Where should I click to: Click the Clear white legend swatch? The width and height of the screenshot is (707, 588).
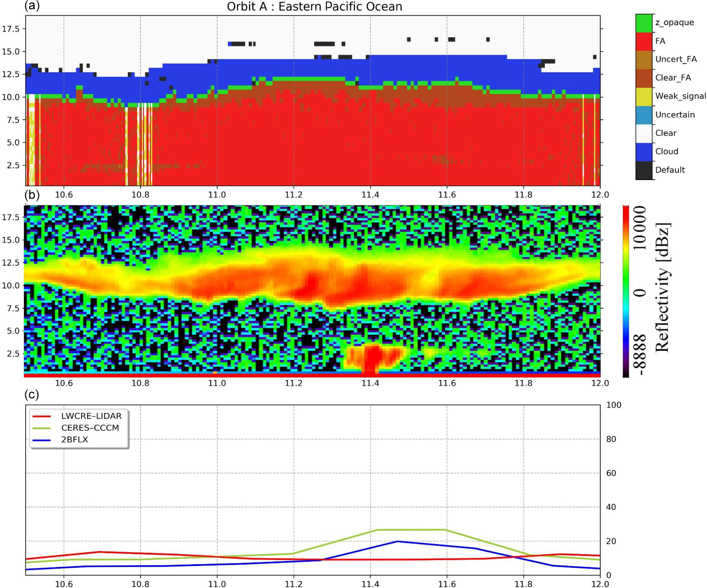[643, 134]
